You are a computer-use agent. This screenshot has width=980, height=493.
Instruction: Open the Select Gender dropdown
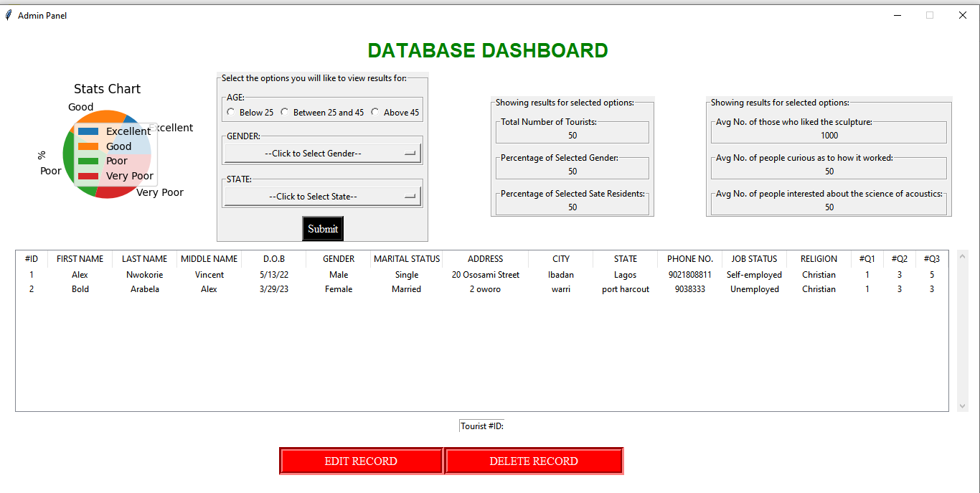tap(323, 154)
